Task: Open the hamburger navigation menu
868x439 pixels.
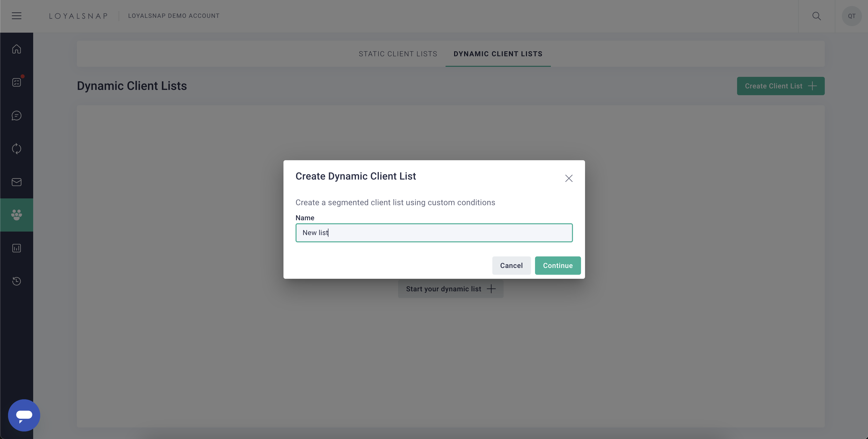Action: click(x=17, y=16)
